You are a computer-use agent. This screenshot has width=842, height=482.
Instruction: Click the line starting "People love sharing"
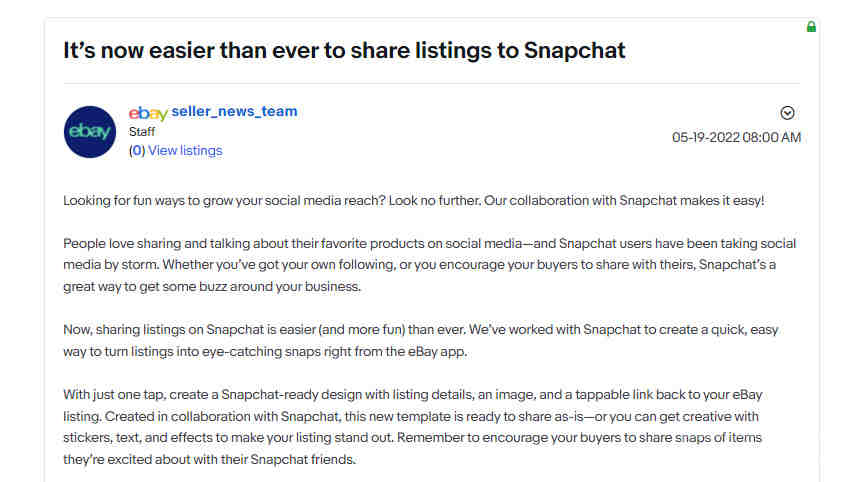(430, 244)
